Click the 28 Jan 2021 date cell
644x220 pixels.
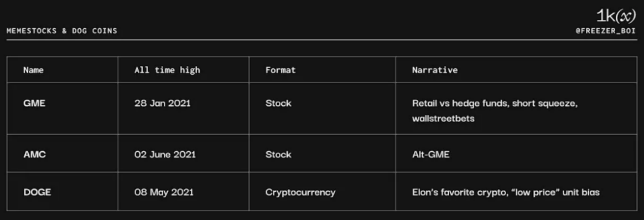(x=163, y=103)
